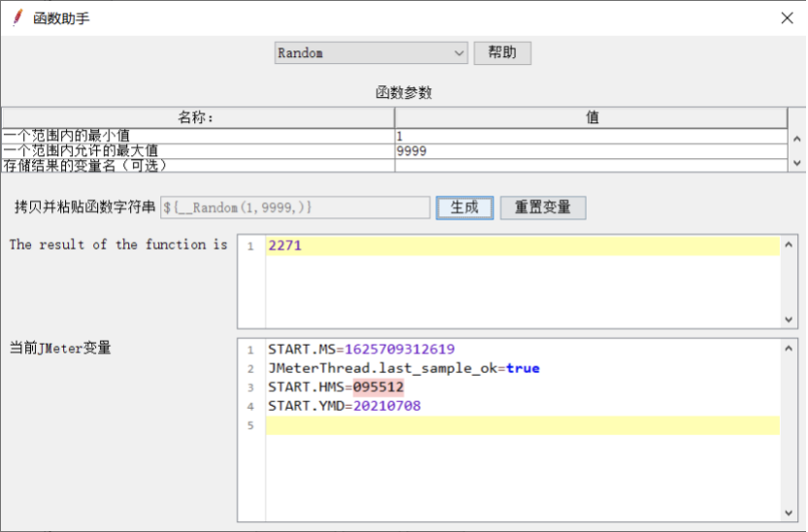Select the function string field ${__Random(1,9999,)}

click(295, 208)
